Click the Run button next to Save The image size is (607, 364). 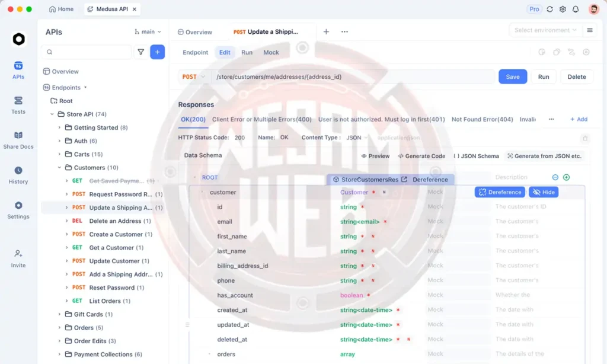tap(544, 76)
